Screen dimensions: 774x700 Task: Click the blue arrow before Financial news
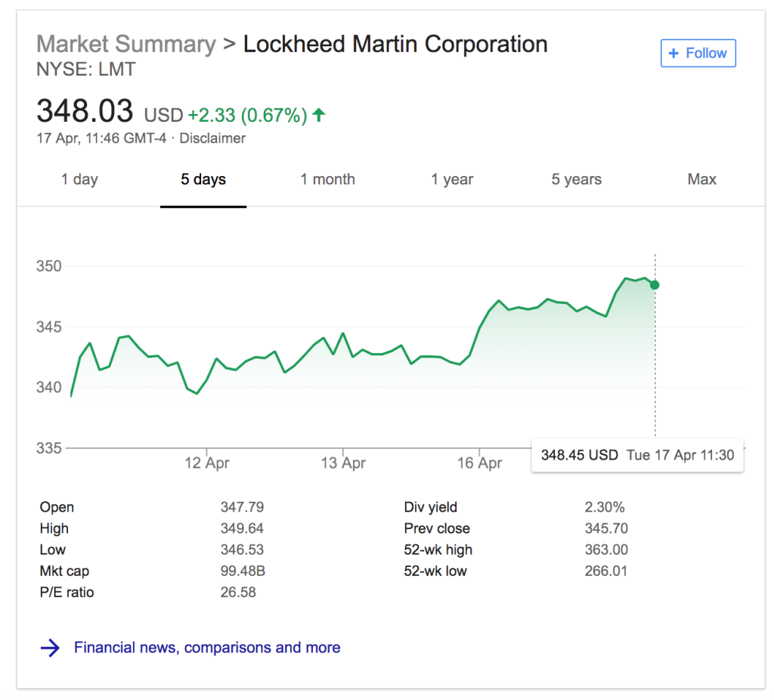(50, 648)
